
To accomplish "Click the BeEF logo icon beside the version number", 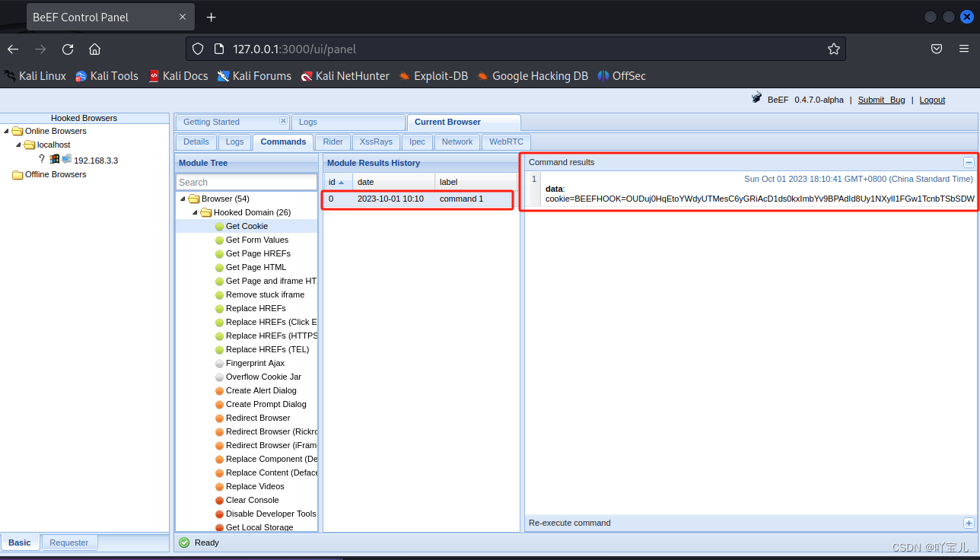I will pyautogui.click(x=756, y=98).
